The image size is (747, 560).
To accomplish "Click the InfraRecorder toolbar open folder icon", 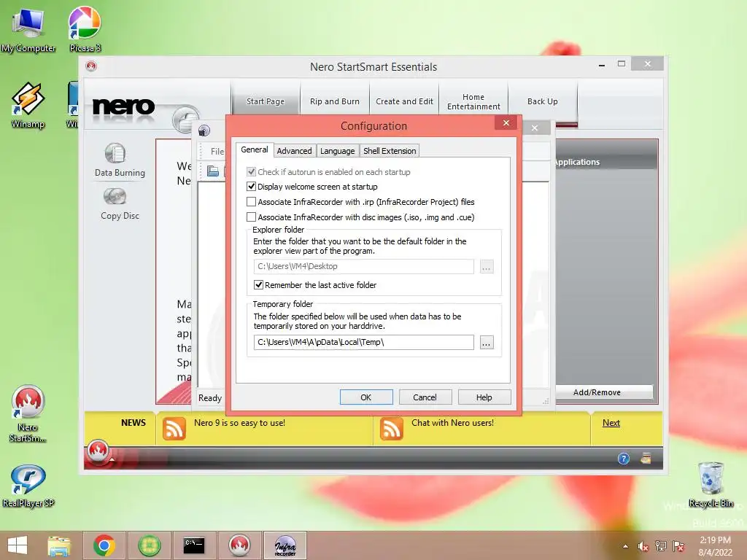I will tap(213, 171).
